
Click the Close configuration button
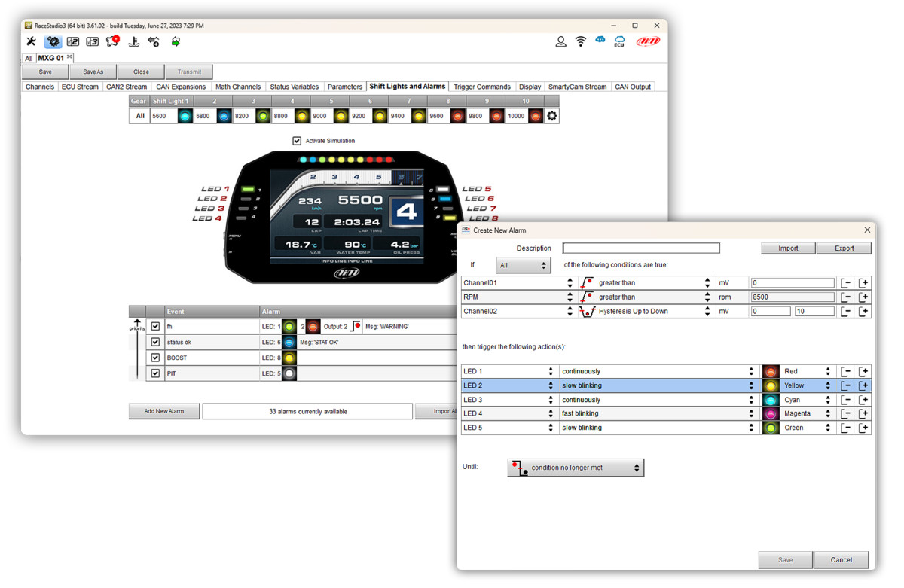point(141,72)
